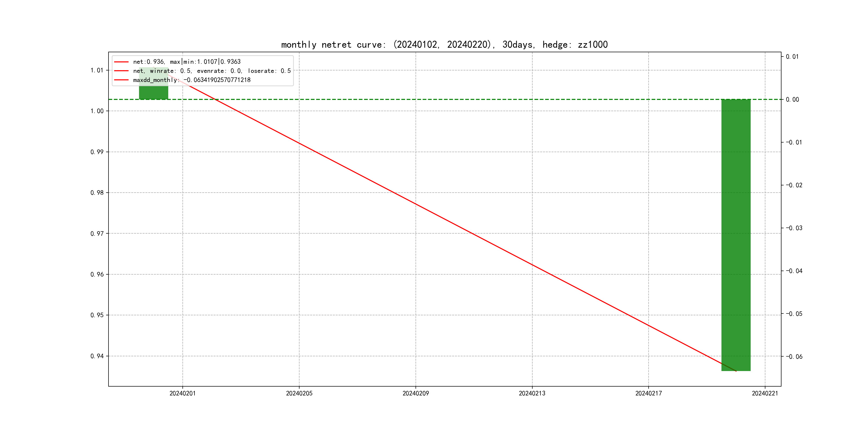Click the 20240201 x-axis label
This screenshot has width=868, height=434.
pyautogui.click(x=182, y=393)
